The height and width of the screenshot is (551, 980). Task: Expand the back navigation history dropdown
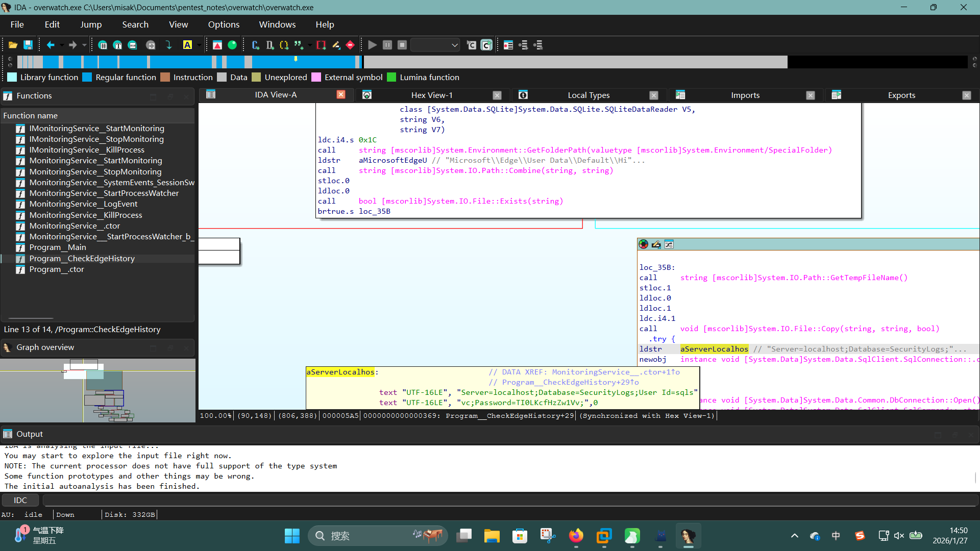pos(62,45)
